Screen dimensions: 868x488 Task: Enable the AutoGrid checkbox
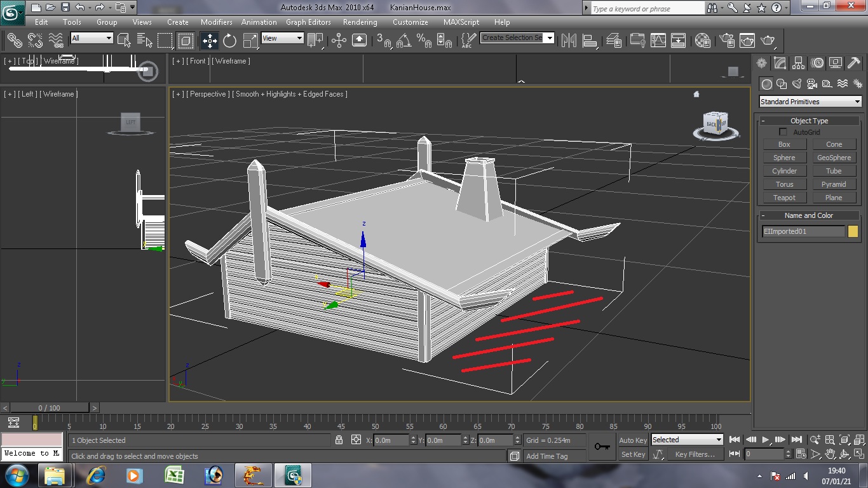(783, 132)
